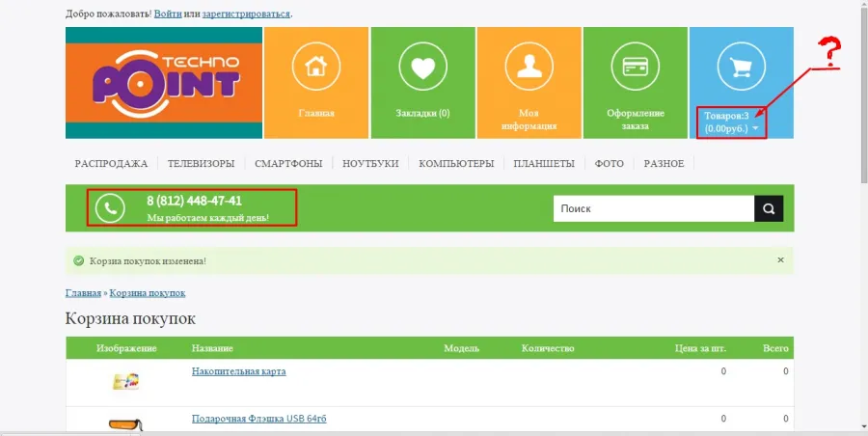This screenshot has width=868, height=436.
Task: Click the Количество column header
Action: tap(548, 348)
